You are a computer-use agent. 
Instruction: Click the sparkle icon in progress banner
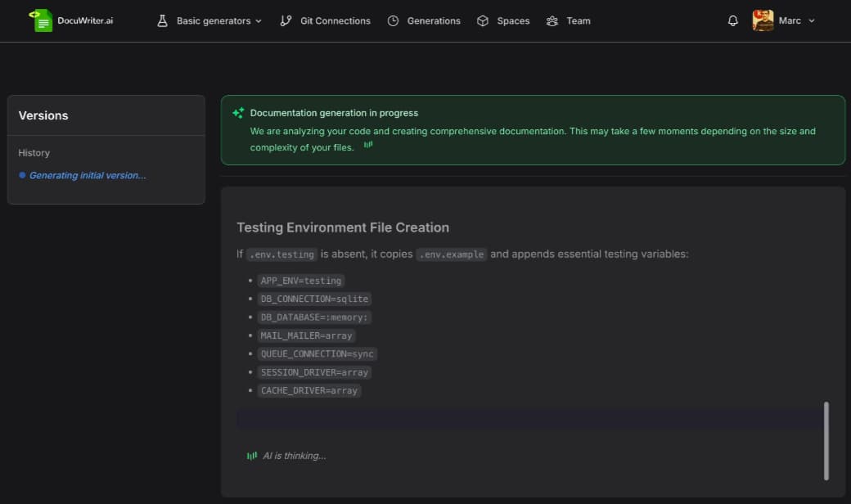tap(238, 113)
